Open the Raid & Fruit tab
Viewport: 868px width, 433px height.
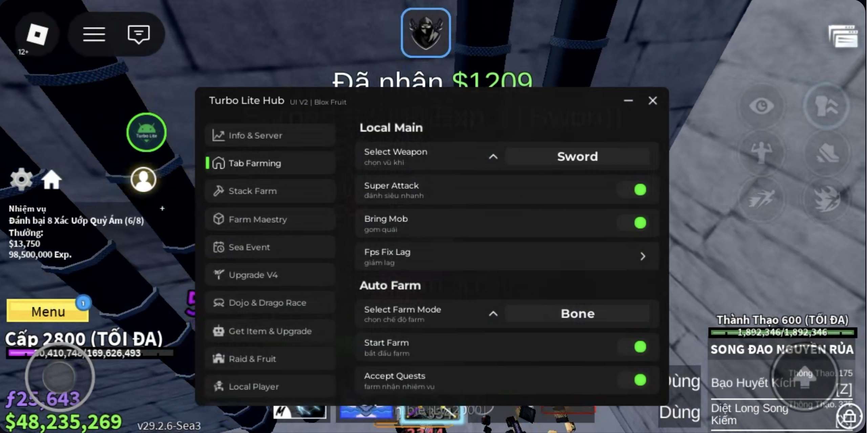coord(270,359)
